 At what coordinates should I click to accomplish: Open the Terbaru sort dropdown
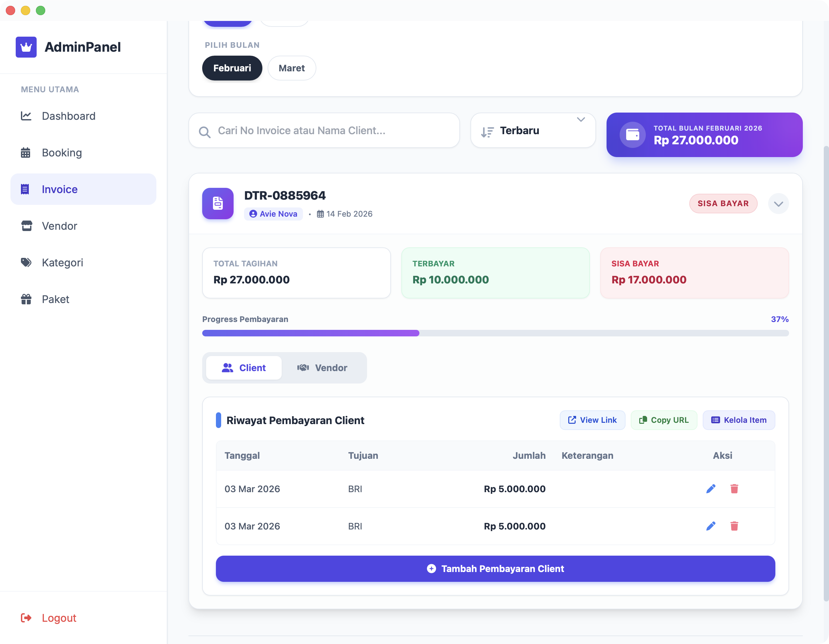533,131
